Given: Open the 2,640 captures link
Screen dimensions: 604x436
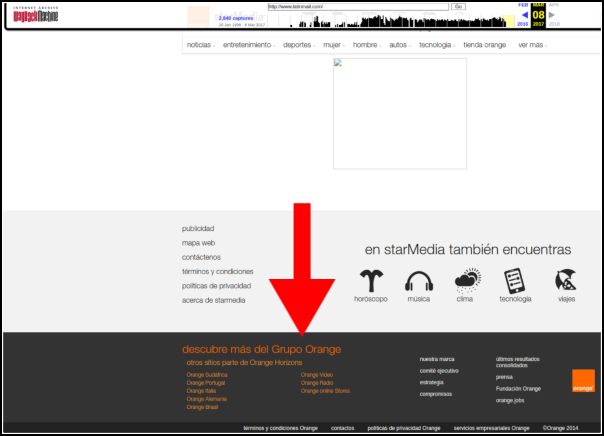Looking at the screenshot, I should pos(236,18).
